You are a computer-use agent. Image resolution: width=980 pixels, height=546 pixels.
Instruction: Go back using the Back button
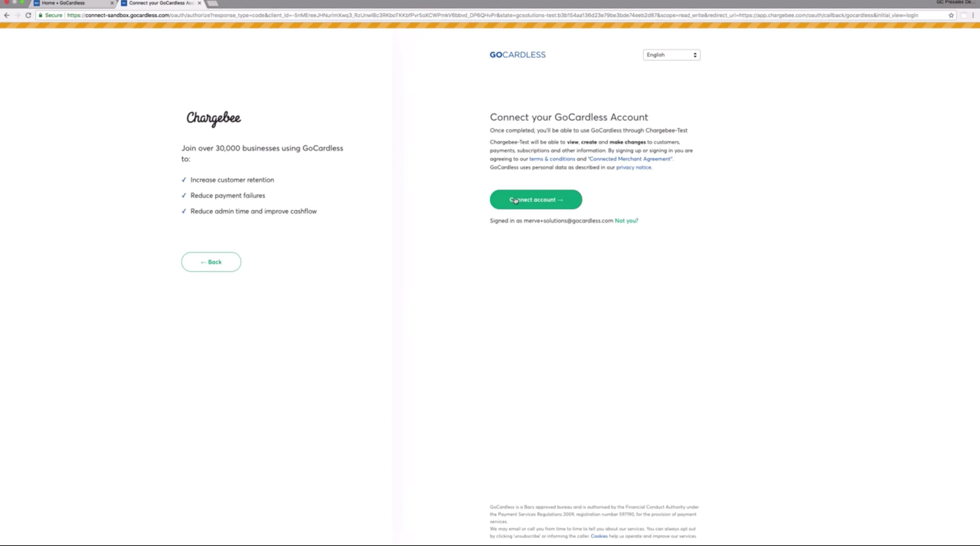tap(211, 262)
